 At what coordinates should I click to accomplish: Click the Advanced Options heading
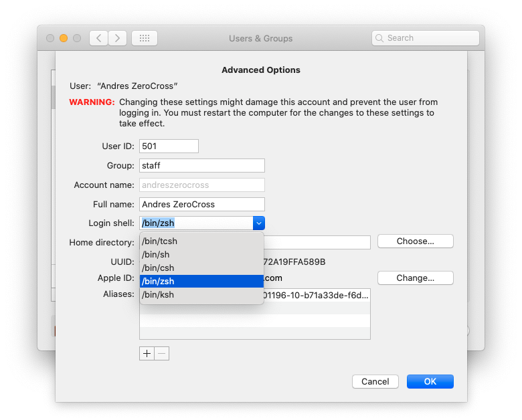pos(261,70)
